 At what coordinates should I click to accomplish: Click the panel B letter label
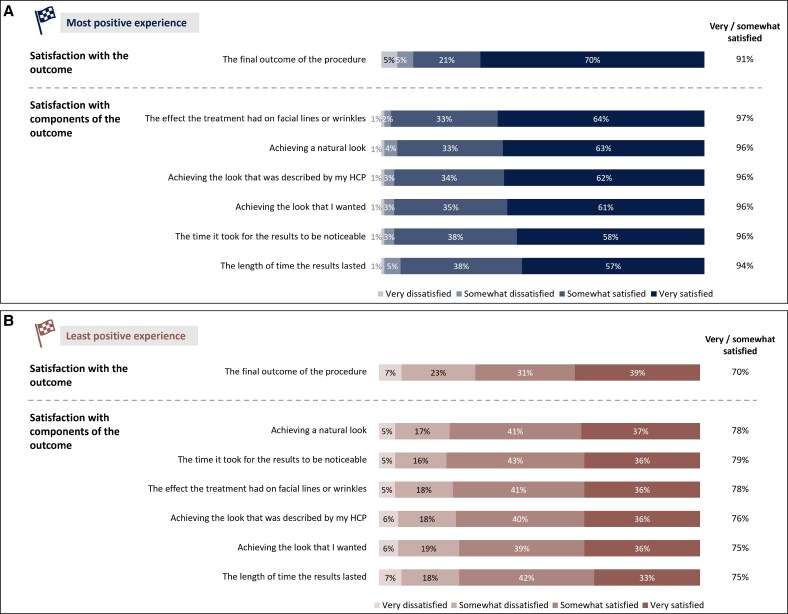click(9, 321)
